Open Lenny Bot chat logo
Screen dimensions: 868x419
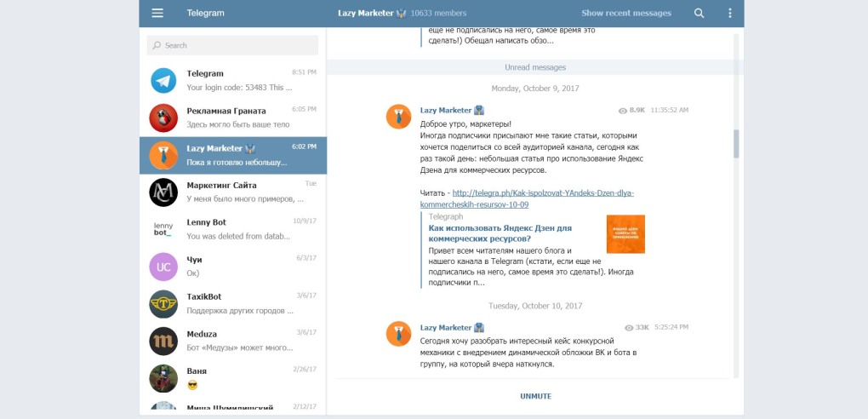coord(163,229)
